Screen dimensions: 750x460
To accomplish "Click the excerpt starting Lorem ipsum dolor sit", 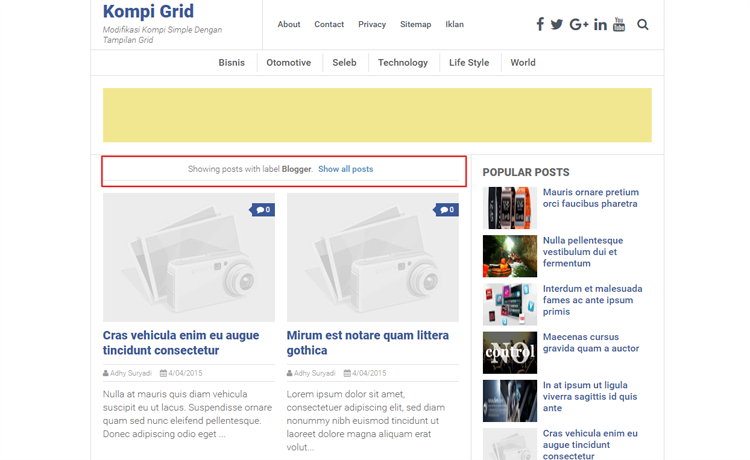I will click(x=366, y=421).
